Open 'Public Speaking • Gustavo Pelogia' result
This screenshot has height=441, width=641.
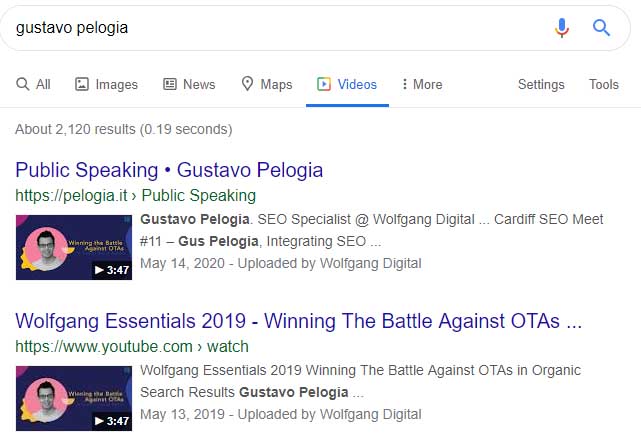(x=169, y=170)
